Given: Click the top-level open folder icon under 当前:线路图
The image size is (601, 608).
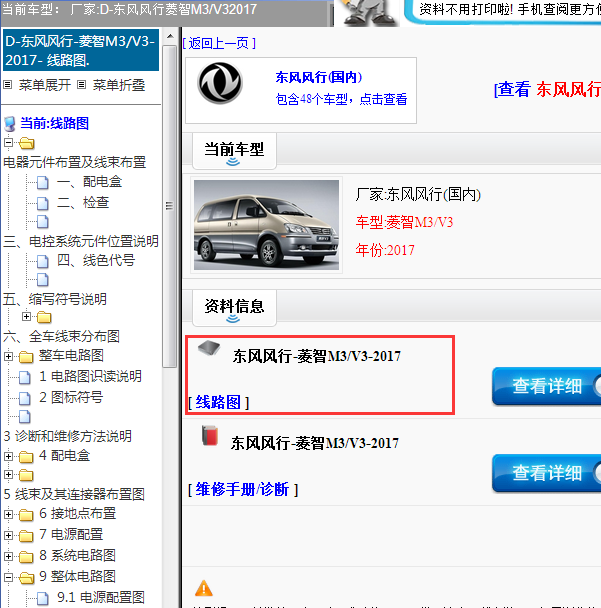Looking at the screenshot, I should [26, 143].
